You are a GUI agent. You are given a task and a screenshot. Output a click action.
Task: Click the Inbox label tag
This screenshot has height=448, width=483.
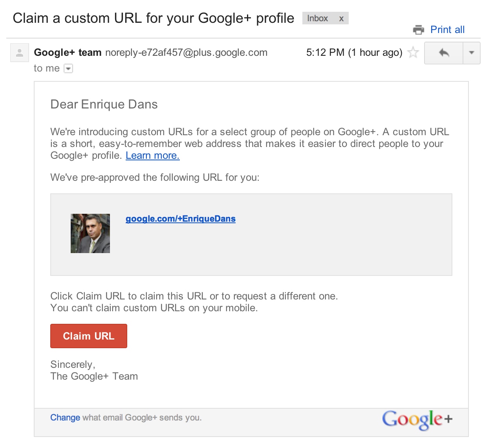coord(317,18)
